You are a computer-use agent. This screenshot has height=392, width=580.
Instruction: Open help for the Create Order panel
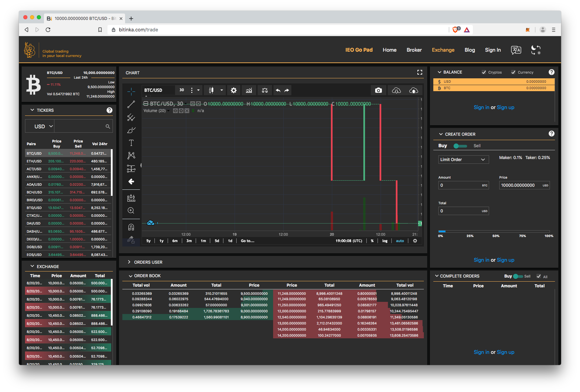pos(552,134)
